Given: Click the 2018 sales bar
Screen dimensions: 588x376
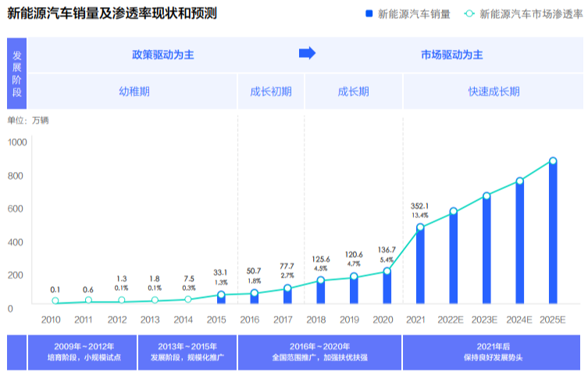Looking at the screenshot, I should click(x=321, y=292).
